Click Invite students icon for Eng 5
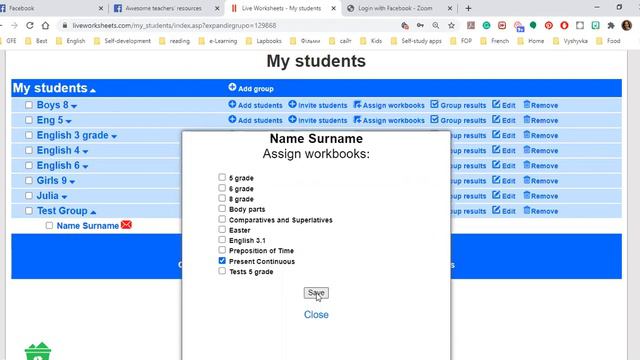 click(292, 119)
